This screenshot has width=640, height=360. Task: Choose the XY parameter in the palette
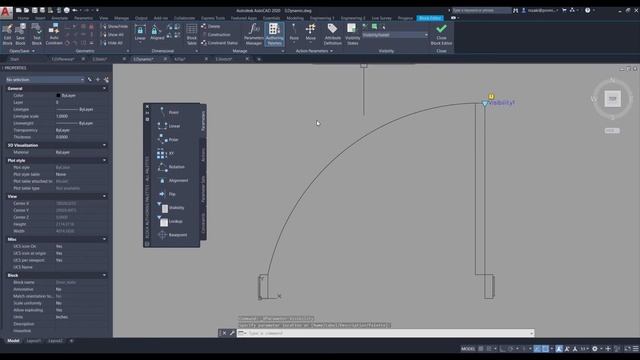166,153
